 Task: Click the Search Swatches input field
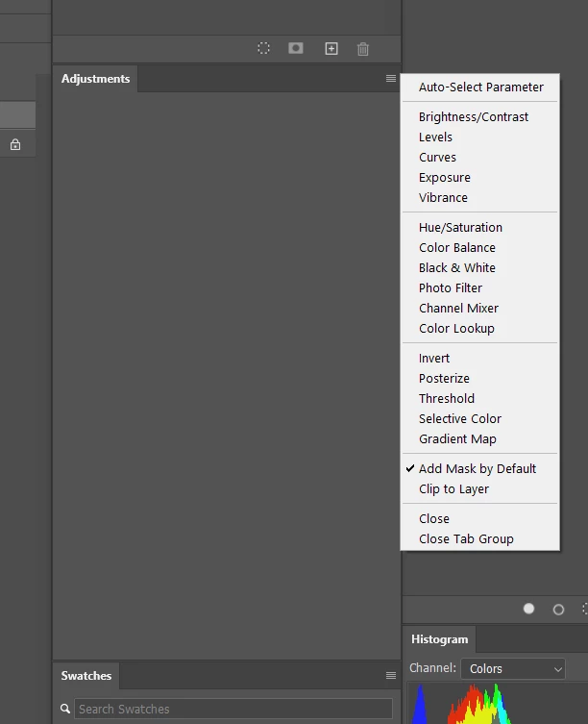[x=233, y=709]
